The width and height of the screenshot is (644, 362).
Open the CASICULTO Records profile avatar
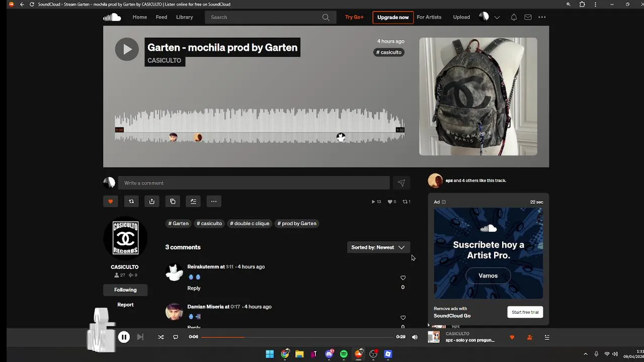pyautogui.click(x=125, y=238)
